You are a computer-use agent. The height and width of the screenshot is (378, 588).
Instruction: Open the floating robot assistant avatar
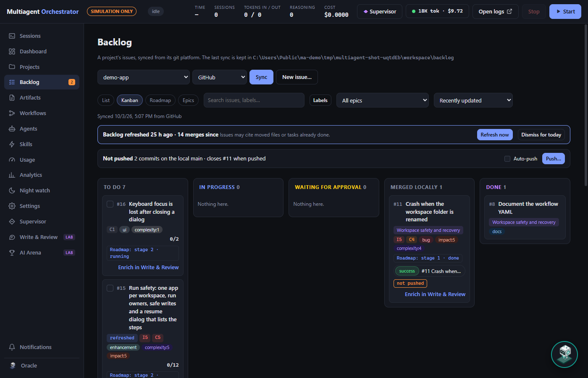pos(564,354)
